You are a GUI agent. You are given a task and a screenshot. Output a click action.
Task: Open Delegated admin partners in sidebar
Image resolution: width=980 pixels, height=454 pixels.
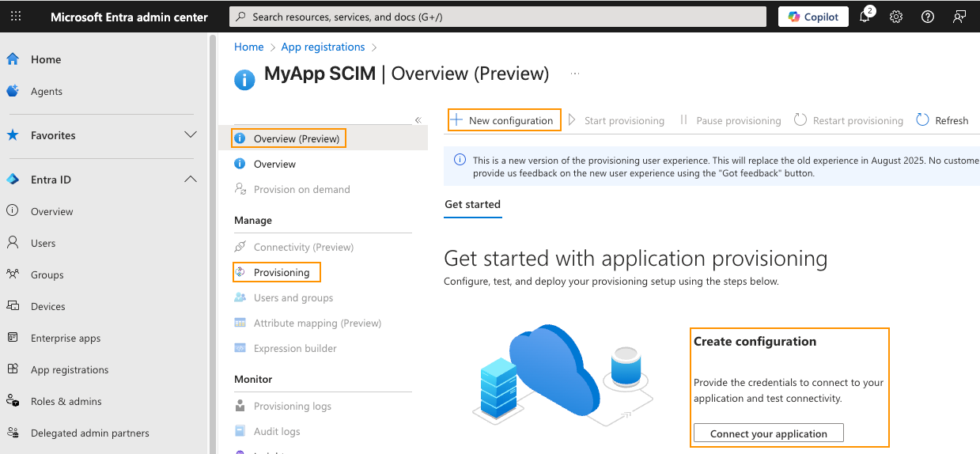[x=90, y=433]
